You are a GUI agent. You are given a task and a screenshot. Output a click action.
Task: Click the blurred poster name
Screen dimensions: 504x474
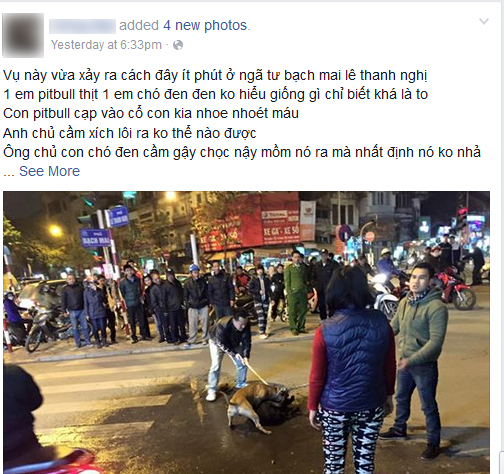pyautogui.click(x=82, y=26)
